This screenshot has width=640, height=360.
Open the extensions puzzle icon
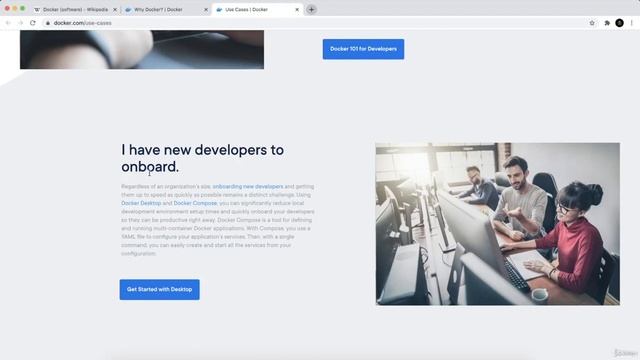(607, 23)
